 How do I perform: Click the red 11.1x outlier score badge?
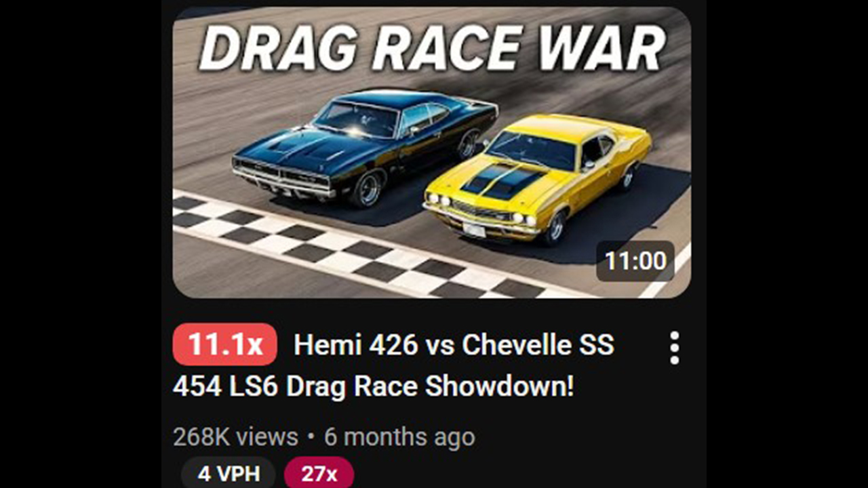225,345
